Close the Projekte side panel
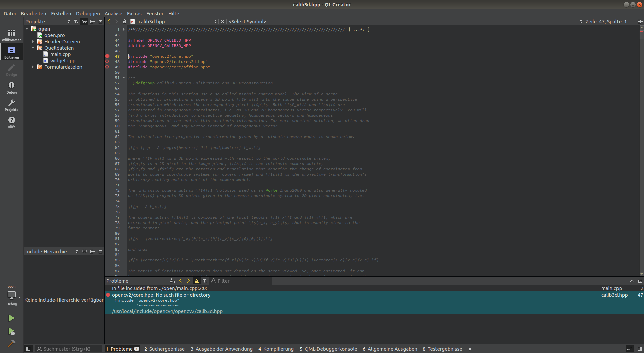This screenshot has width=644, height=353. pyautogui.click(x=100, y=21)
